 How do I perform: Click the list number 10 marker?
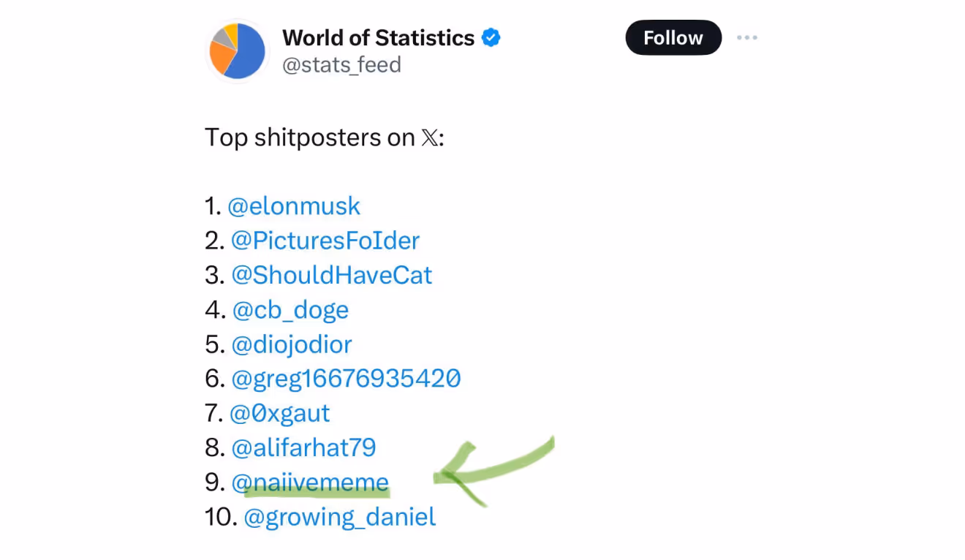[x=221, y=517]
